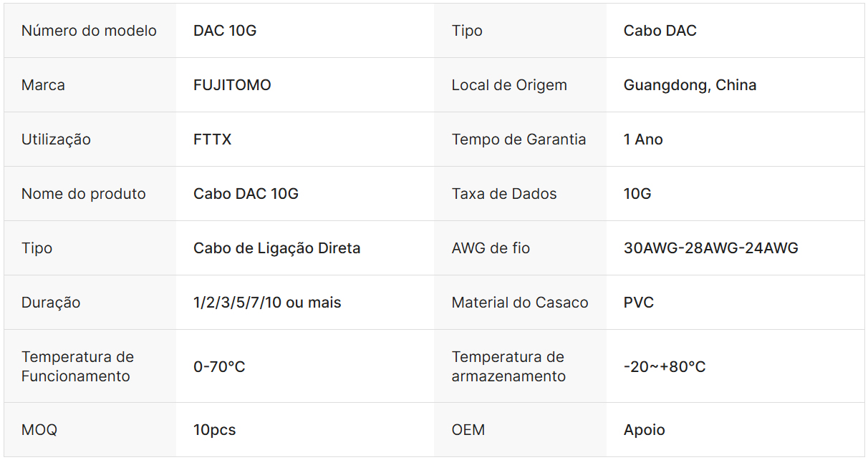Select the "-20~+80°C" storage temperature value
Viewport: 868px width, 460px height.
point(665,367)
